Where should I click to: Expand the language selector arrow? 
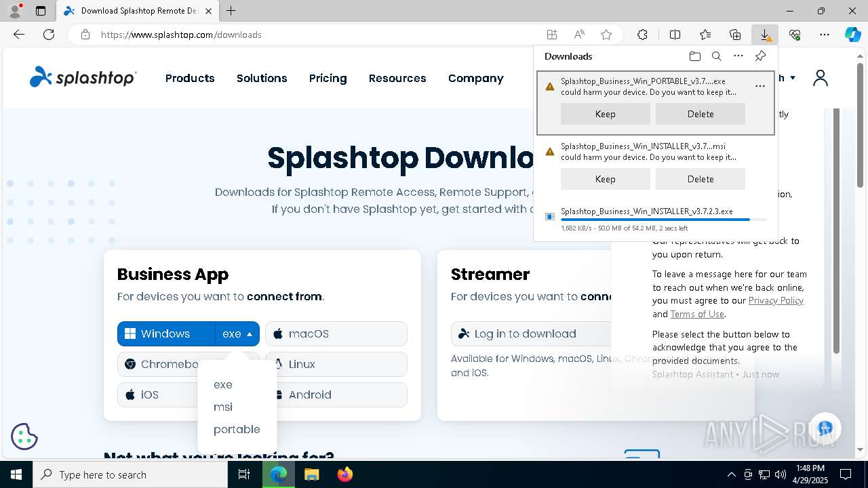[x=793, y=78]
